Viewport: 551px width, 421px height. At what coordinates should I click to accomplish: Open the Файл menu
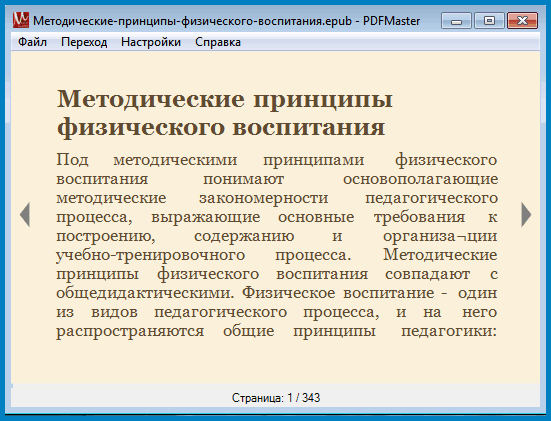point(32,42)
